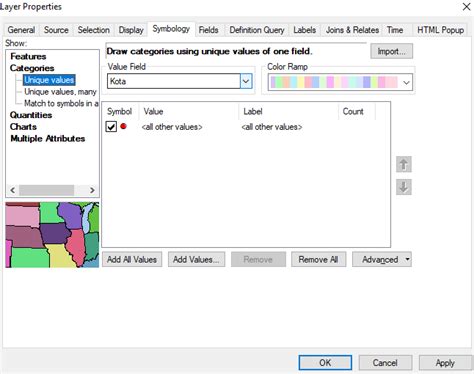Expand the Color Ramp dropdown
Viewport: 474px width, 374px height.
pyautogui.click(x=406, y=82)
